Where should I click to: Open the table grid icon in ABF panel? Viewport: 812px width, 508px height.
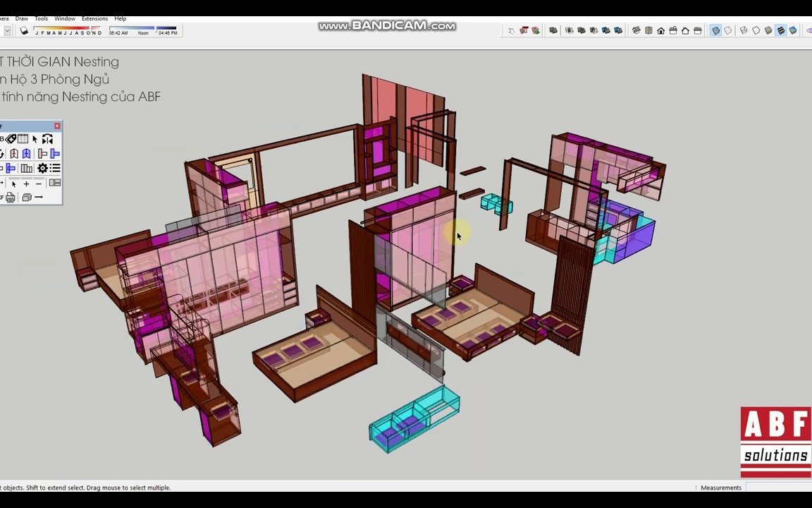(23, 139)
